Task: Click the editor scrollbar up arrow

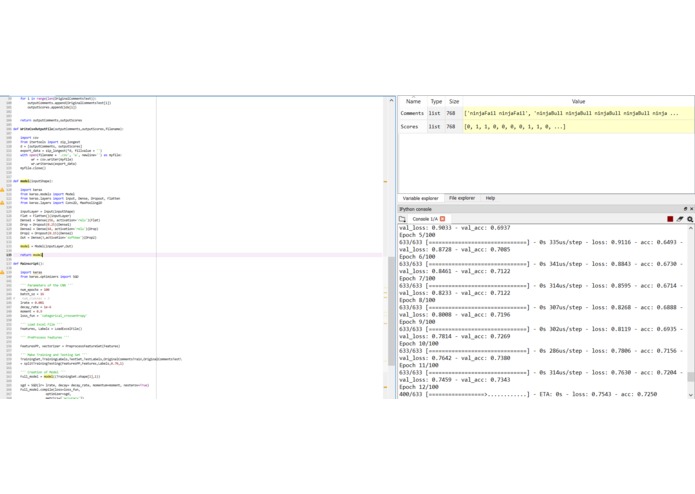Action: (391, 101)
